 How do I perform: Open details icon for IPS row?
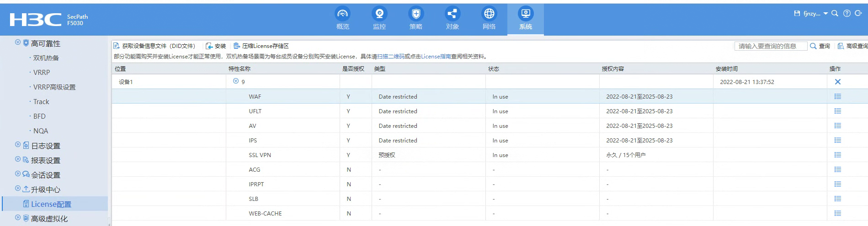coord(837,140)
